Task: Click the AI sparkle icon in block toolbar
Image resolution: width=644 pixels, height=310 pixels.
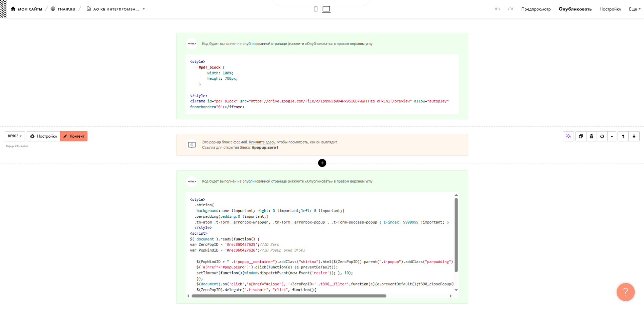Action: coord(568,136)
